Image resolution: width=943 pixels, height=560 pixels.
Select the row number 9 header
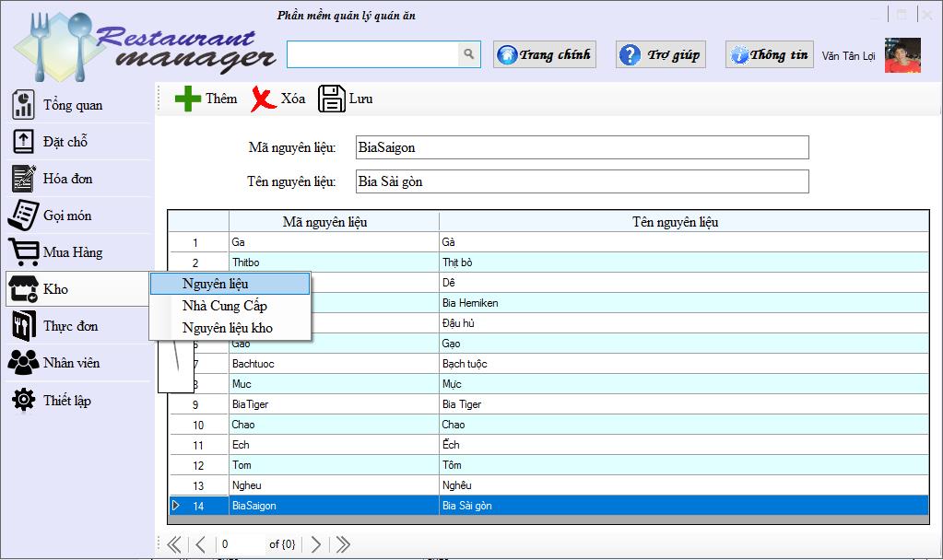pos(199,404)
